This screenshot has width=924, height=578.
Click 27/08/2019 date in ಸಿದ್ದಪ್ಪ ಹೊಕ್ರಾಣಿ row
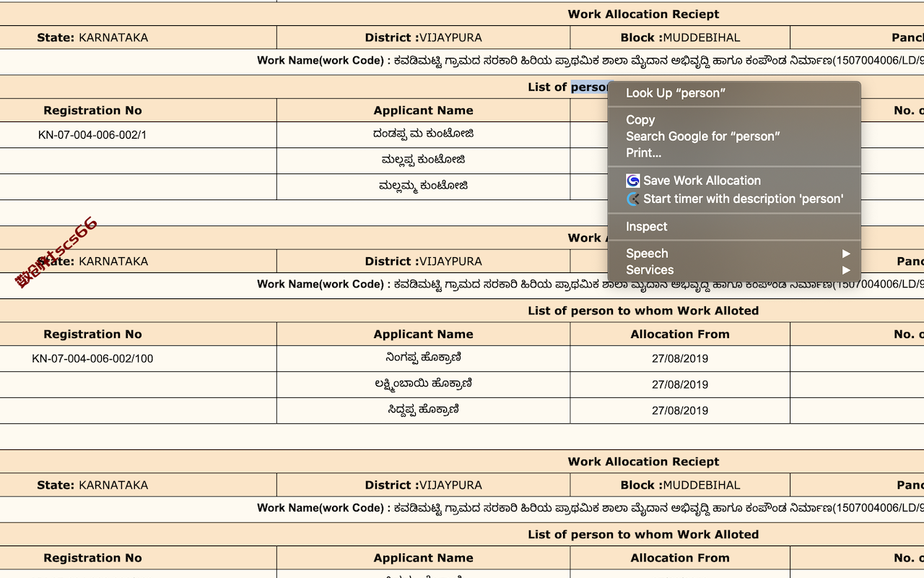[x=680, y=411]
